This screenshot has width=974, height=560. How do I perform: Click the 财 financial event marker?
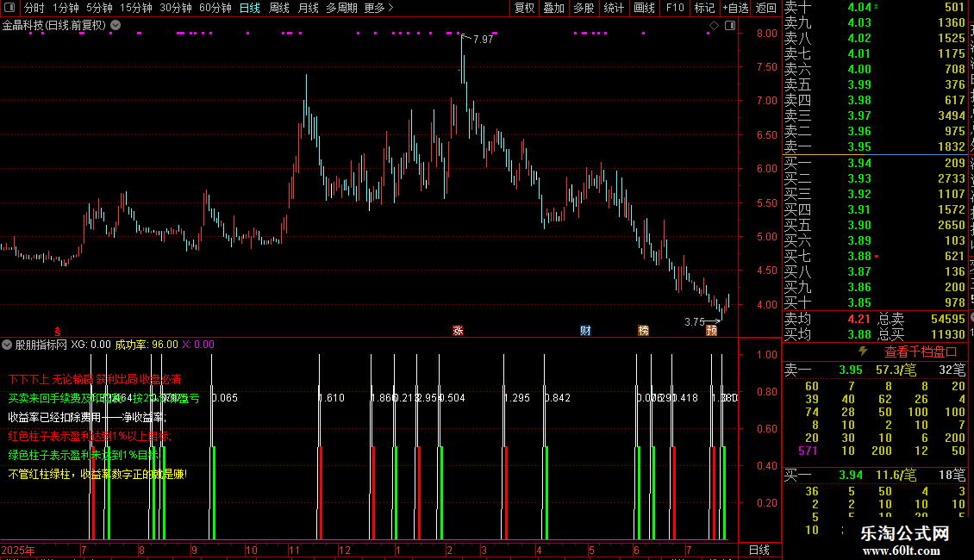pos(585,330)
